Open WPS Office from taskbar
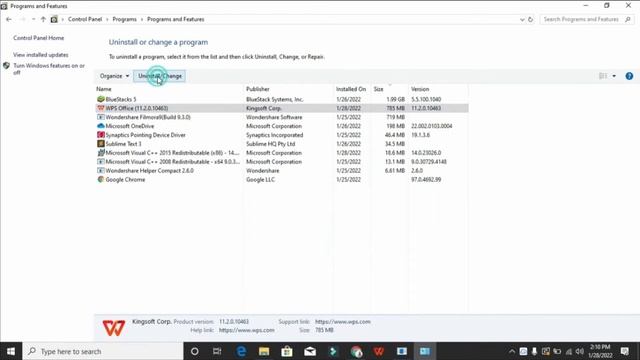Viewport: 640px width, 360px height. [379, 351]
